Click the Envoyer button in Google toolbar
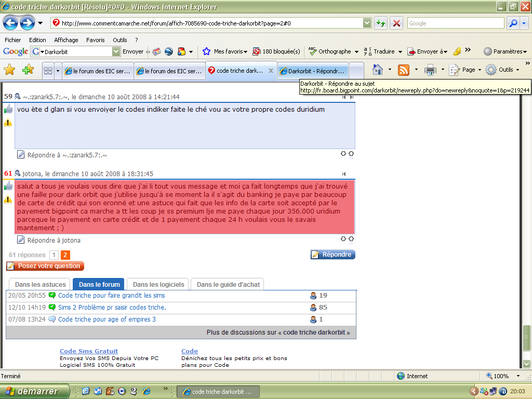Image resolution: width=532 pixels, height=399 pixels. tap(133, 51)
